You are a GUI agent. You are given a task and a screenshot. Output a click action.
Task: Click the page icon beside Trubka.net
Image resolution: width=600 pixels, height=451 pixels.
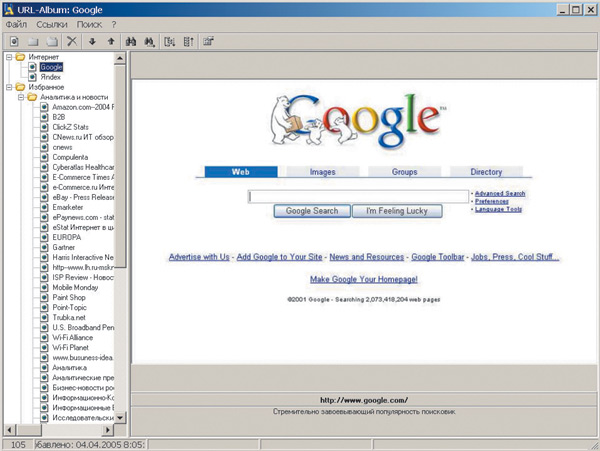pos(45,317)
